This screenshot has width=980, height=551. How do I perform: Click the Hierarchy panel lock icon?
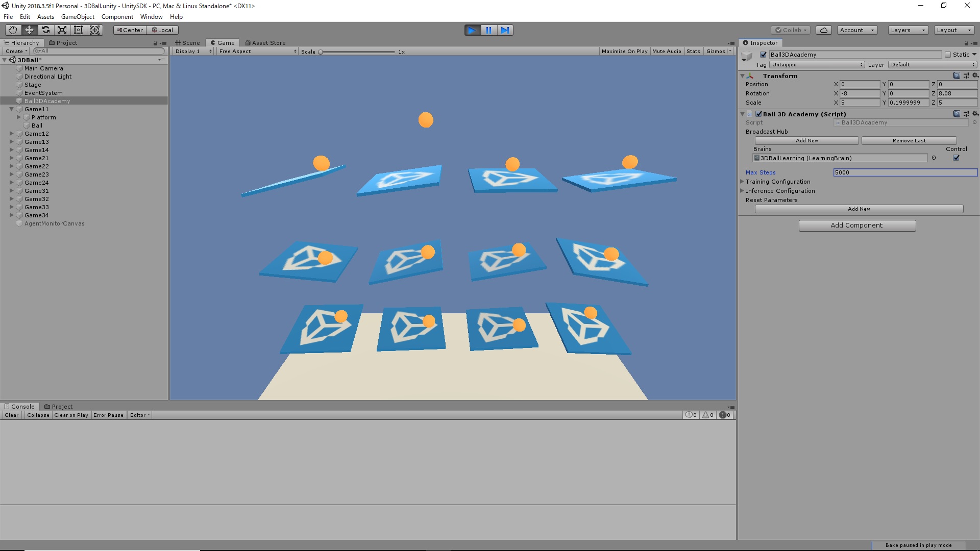155,43
